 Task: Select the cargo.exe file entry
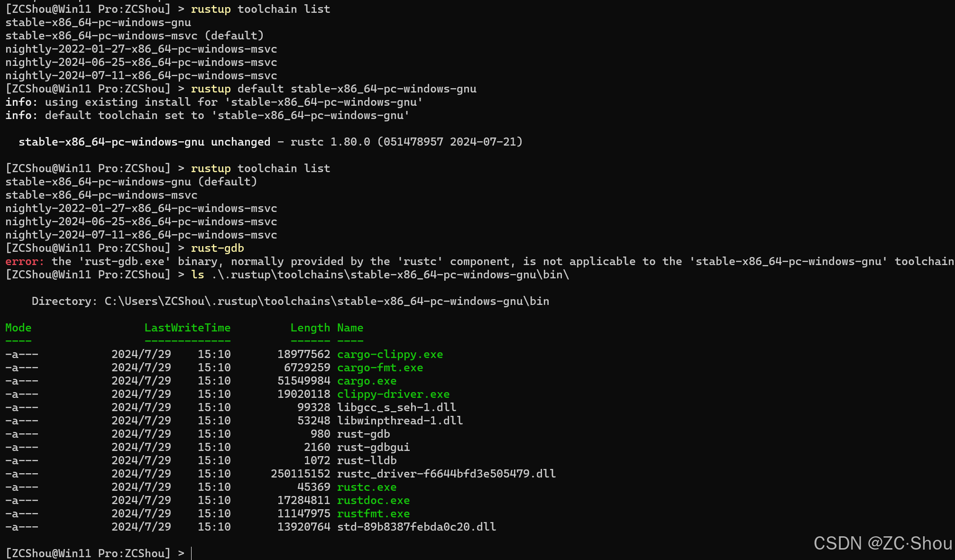coord(367,381)
